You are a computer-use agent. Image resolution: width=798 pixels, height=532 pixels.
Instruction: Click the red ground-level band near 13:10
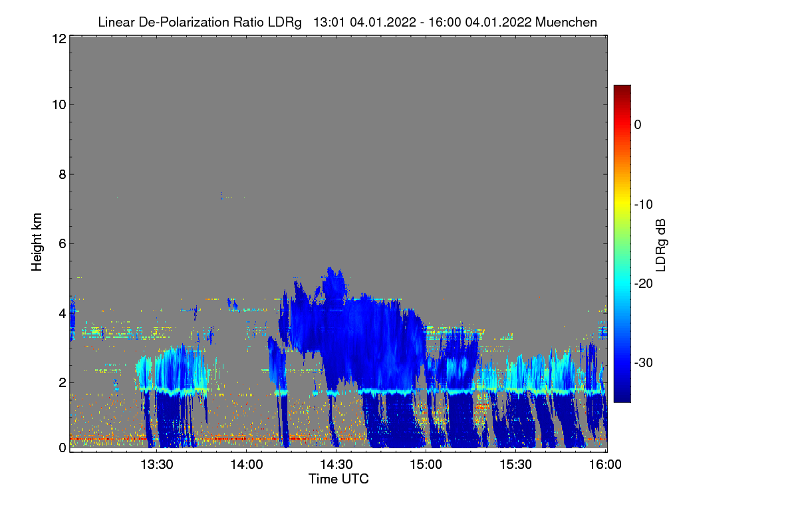(100, 438)
